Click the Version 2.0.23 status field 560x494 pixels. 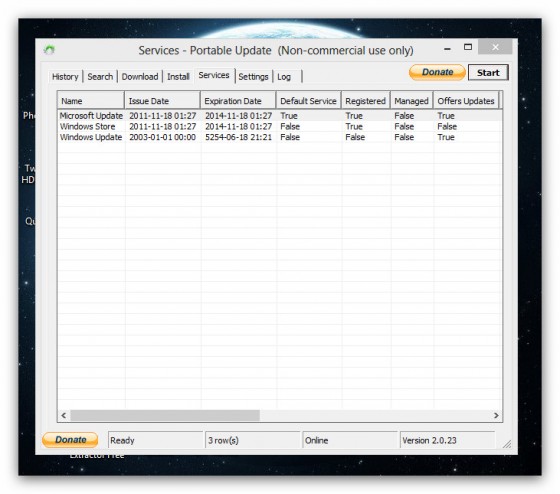click(x=447, y=440)
